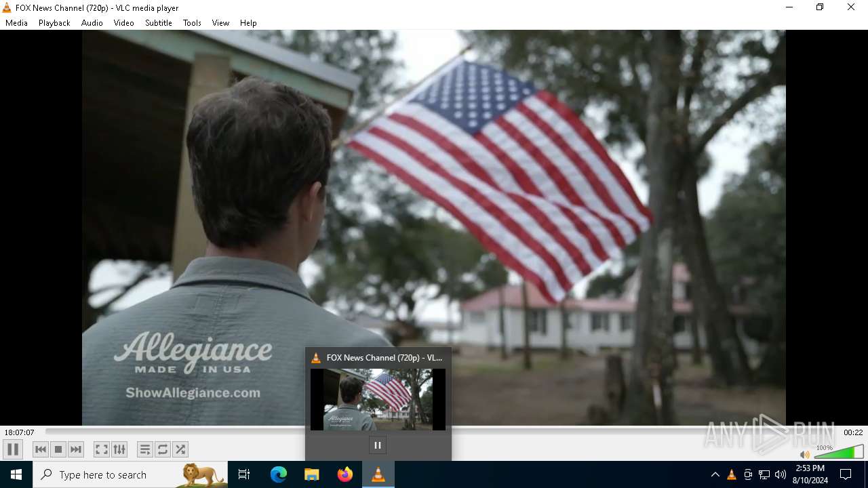This screenshot has width=868, height=488.
Task: Open the Video menu
Action: pyautogui.click(x=124, y=23)
